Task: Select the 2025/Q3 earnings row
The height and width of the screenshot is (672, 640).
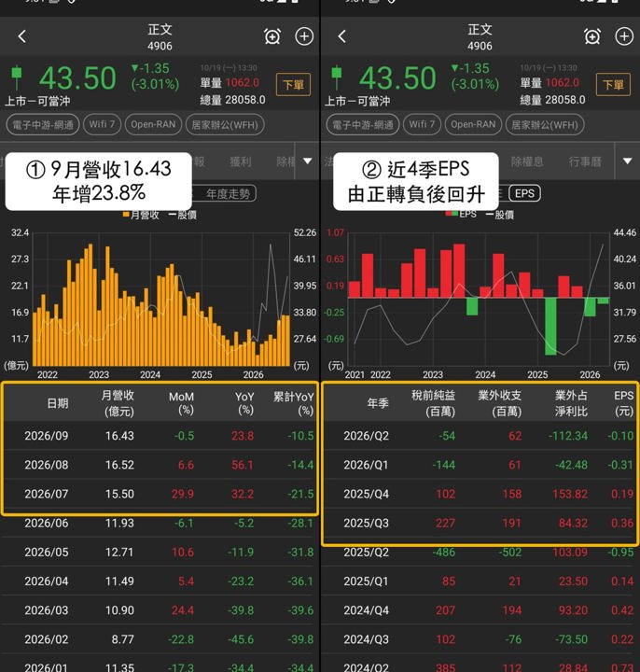Action: pos(480,523)
